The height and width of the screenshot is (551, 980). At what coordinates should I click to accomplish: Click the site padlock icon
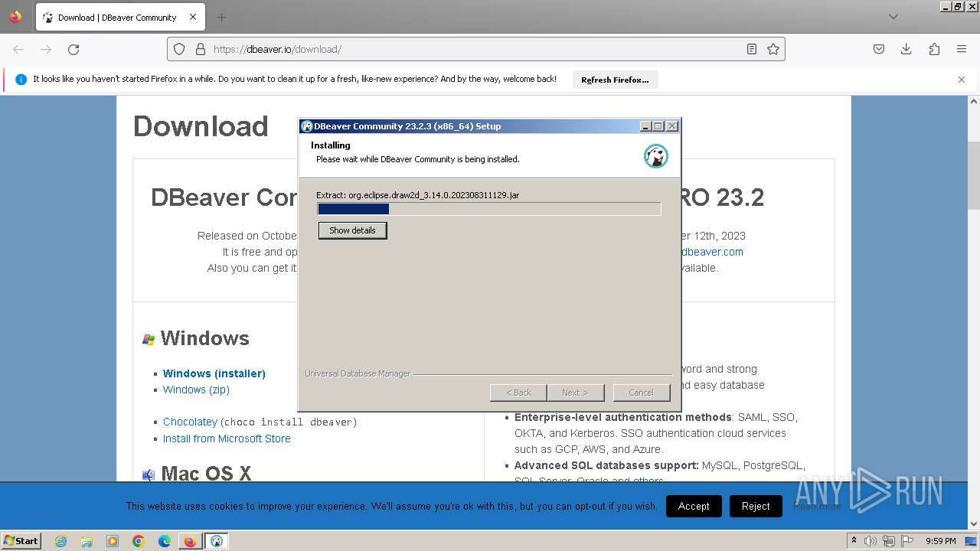tap(201, 49)
